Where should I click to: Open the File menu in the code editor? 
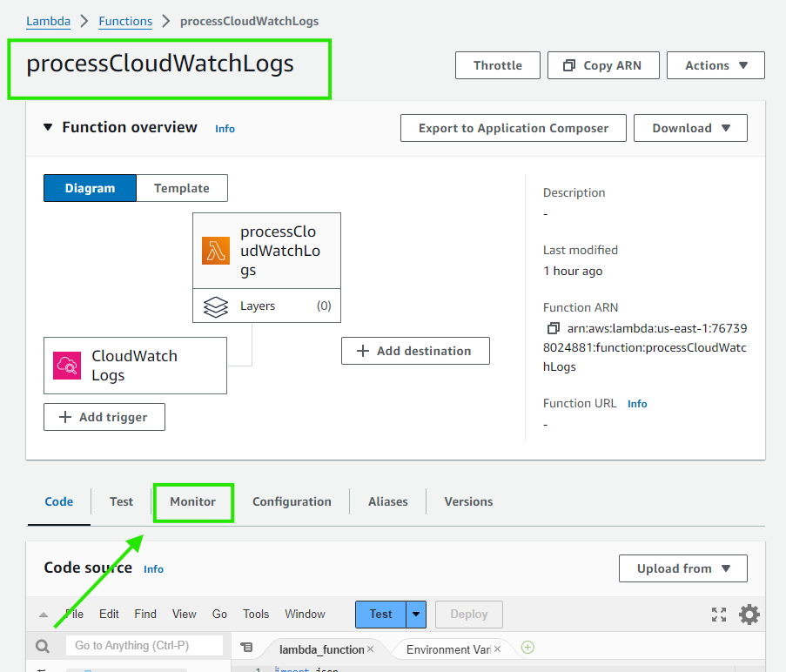pyautogui.click(x=74, y=614)
